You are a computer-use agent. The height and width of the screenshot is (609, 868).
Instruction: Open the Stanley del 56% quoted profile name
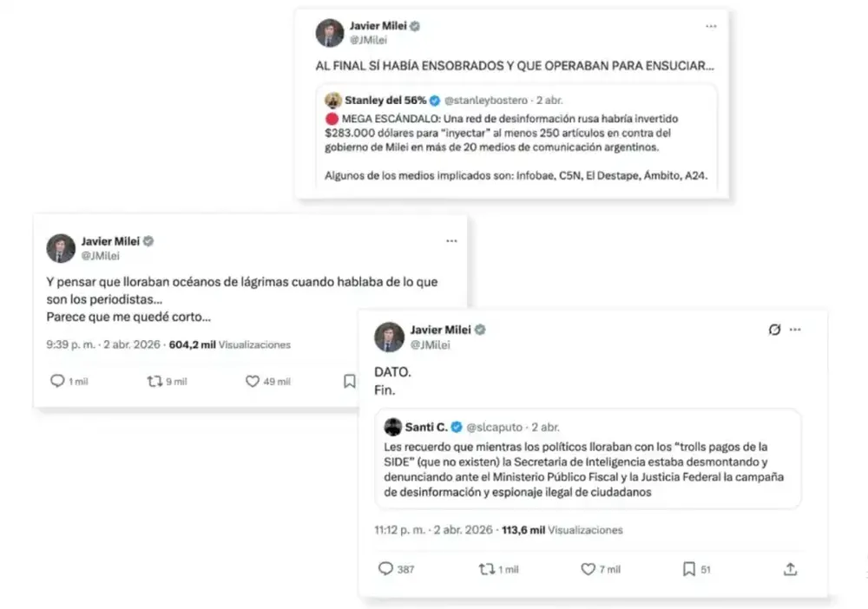click(385, 100)
